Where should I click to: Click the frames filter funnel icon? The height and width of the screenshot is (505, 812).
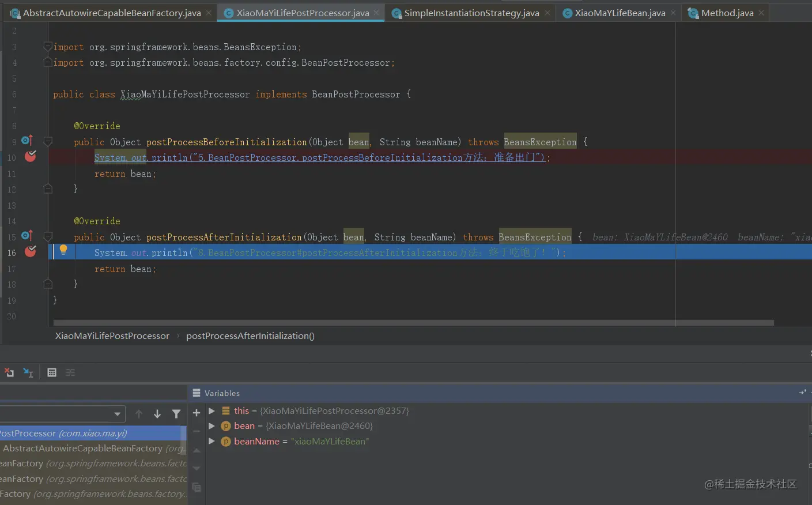(x=176, y=414)
